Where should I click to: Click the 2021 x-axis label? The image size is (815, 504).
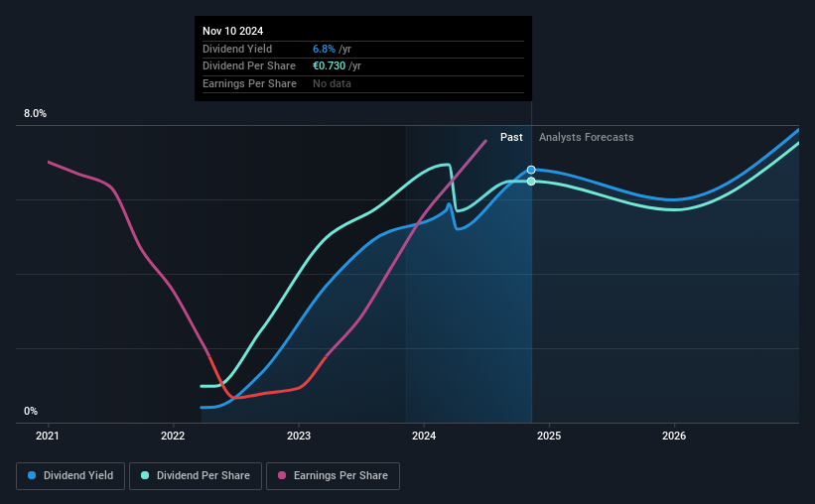pos(48,436)
